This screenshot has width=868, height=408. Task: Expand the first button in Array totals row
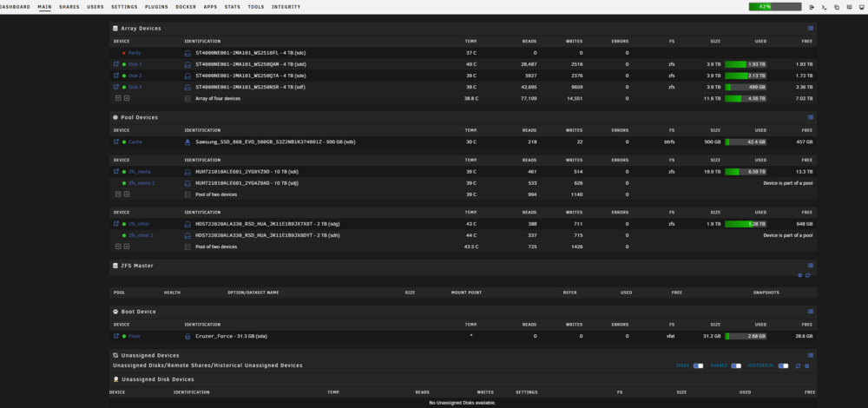(118, 98)
